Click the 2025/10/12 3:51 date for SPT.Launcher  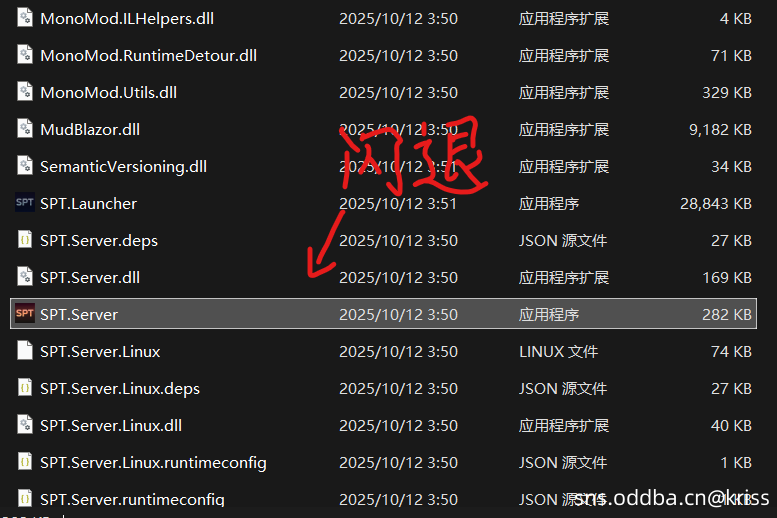398,203
